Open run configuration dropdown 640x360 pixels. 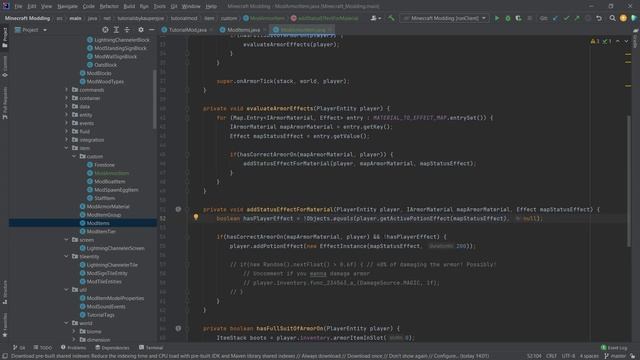point(444,18)
